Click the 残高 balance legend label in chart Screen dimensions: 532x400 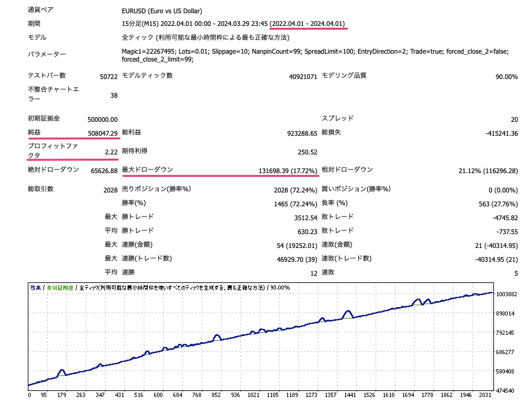36,287
